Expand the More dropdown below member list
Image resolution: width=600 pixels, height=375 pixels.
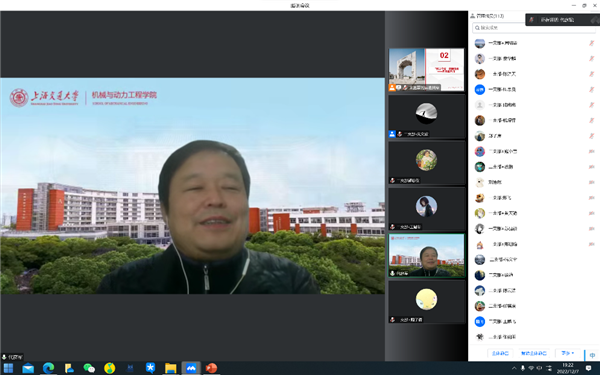tap(567, 353)
